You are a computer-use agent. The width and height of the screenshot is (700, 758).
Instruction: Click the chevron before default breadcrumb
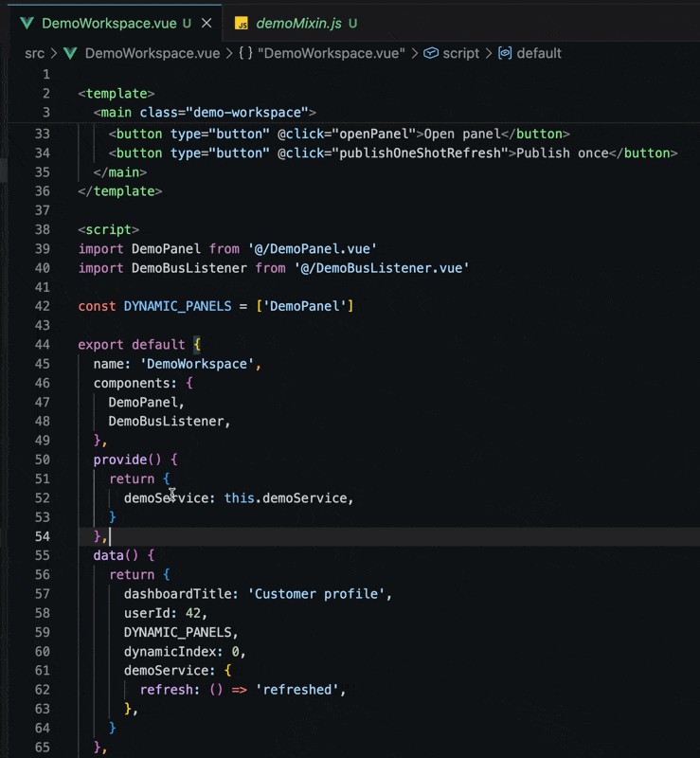point(488,53)
